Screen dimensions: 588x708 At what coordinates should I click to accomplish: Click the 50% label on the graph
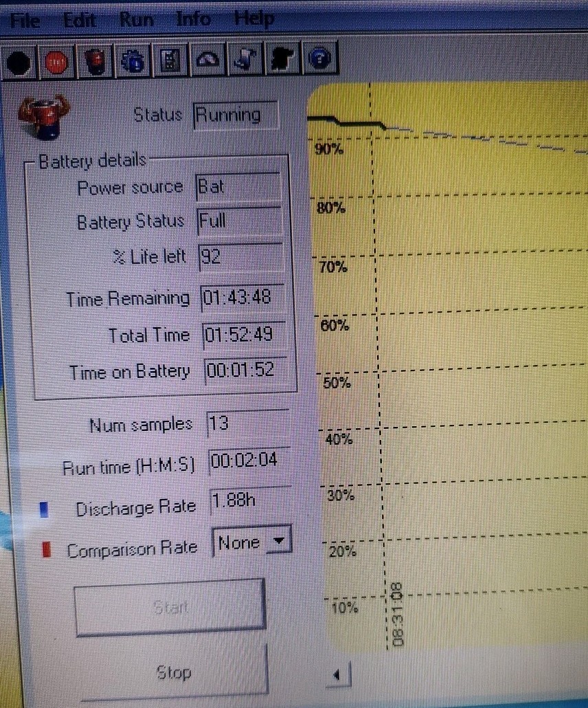point(337,383)
